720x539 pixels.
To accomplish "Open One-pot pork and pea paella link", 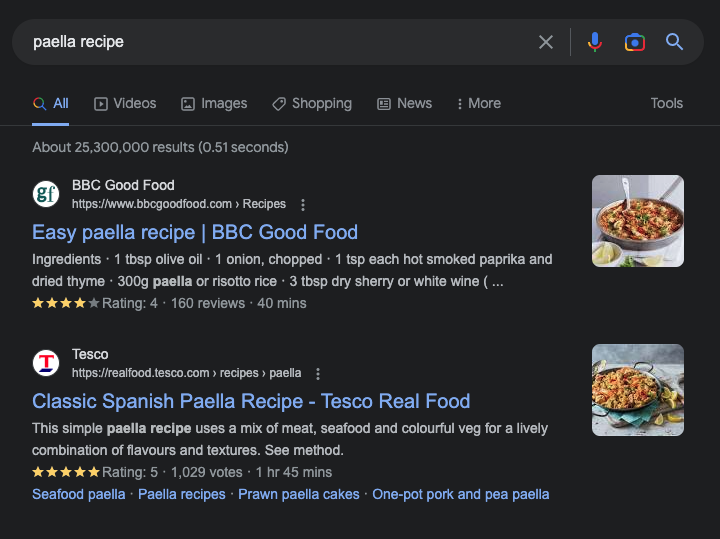I will click(460, 494).
